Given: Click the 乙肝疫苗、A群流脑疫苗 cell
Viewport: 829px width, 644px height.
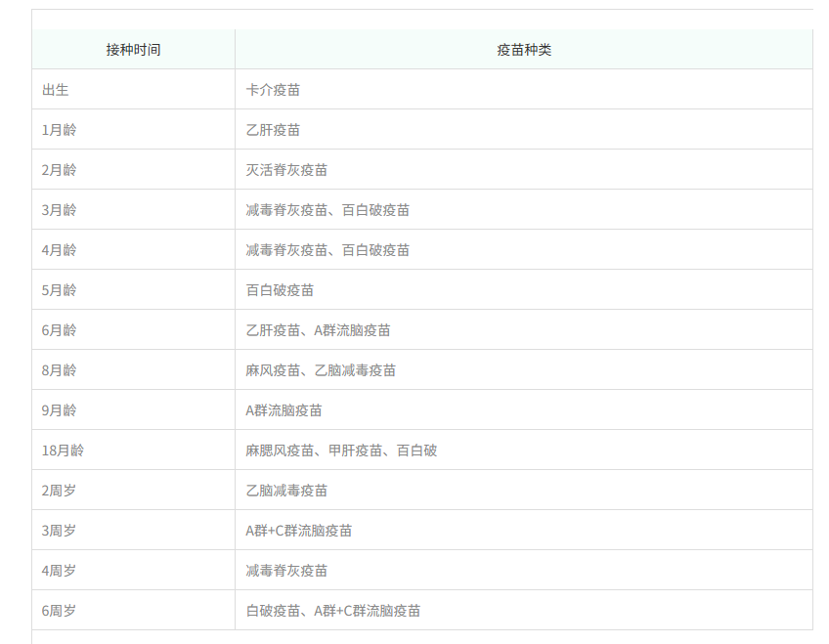Looking at the screenshot, I should pos(523,330).
